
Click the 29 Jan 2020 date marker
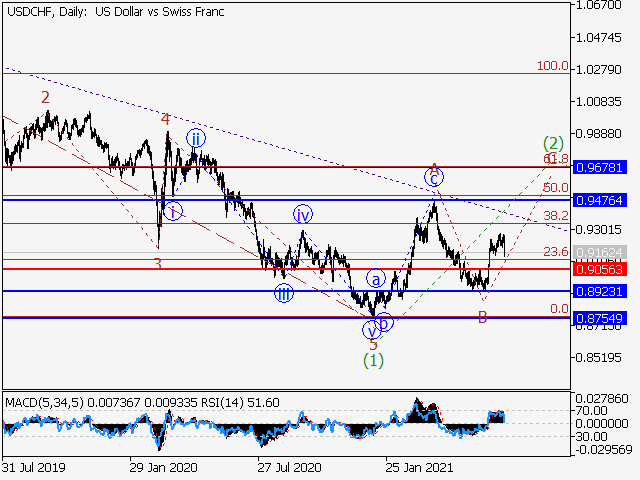point(163,467)
